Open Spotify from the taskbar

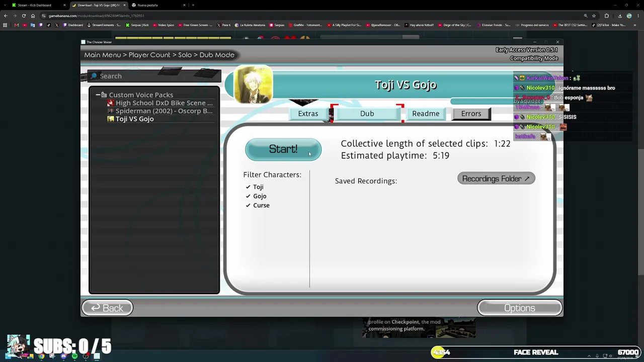click(x=74, y=356)
